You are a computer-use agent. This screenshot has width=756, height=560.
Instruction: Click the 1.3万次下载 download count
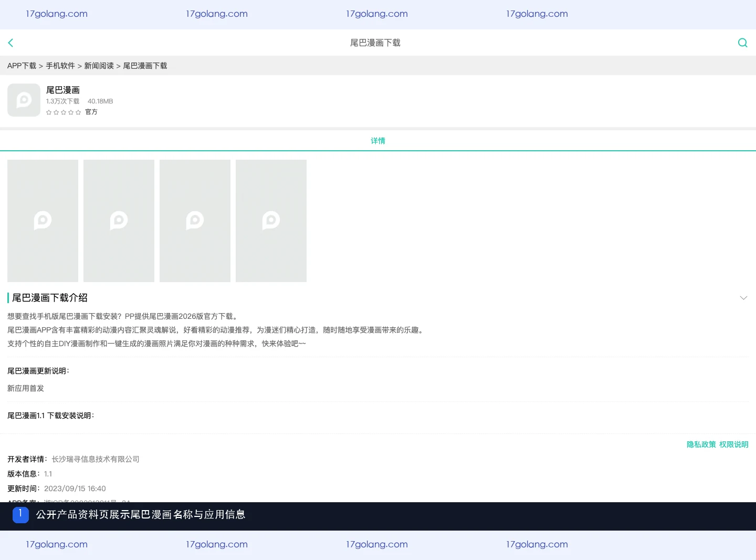[62, 101]
